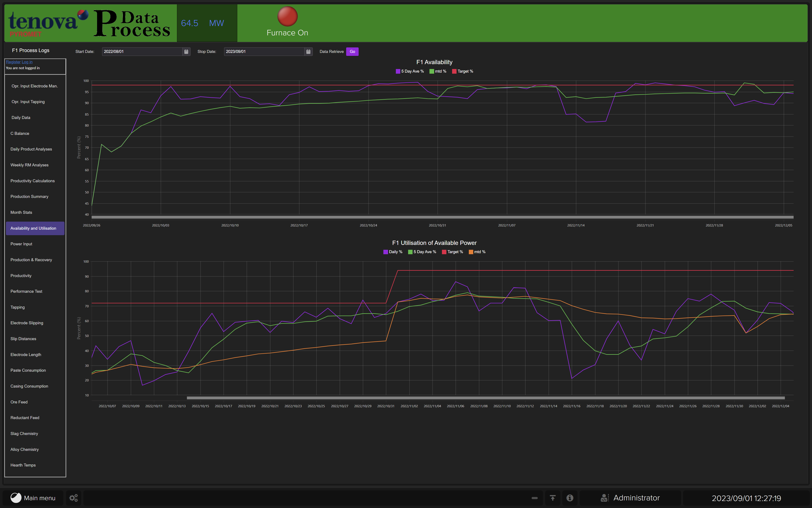Open Opr. Input Electrode Man. page
Image resolution: width=812 pixels, height=508 pixels.
point(34,86)
